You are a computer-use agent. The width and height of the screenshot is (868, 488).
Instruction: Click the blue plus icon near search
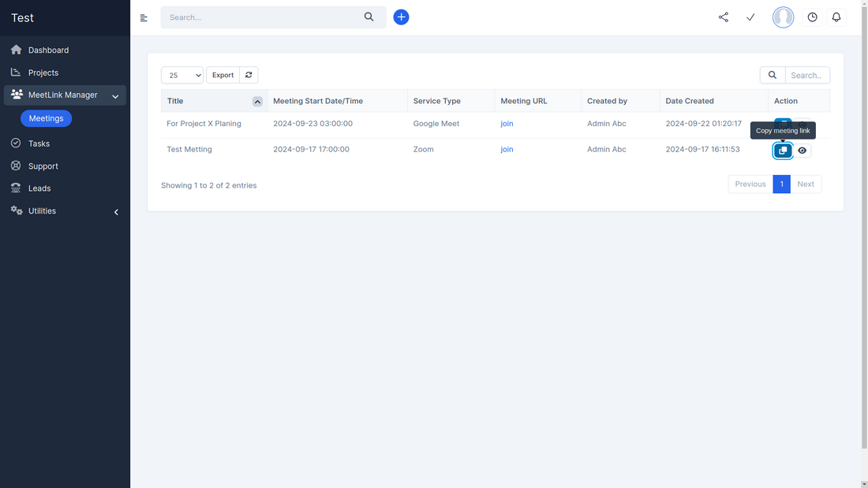[x=401, y=17]
